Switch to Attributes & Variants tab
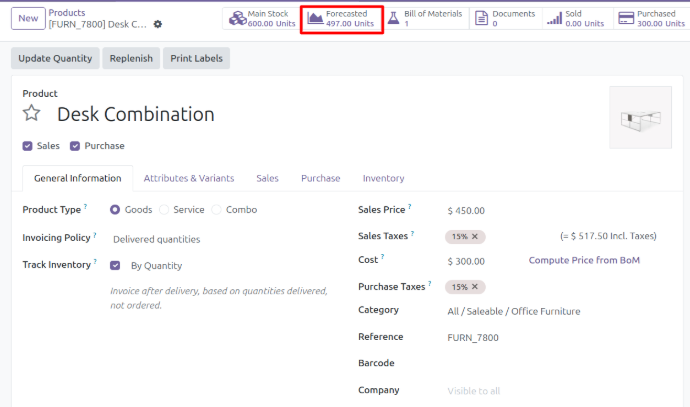 click(x=189, y=178)
